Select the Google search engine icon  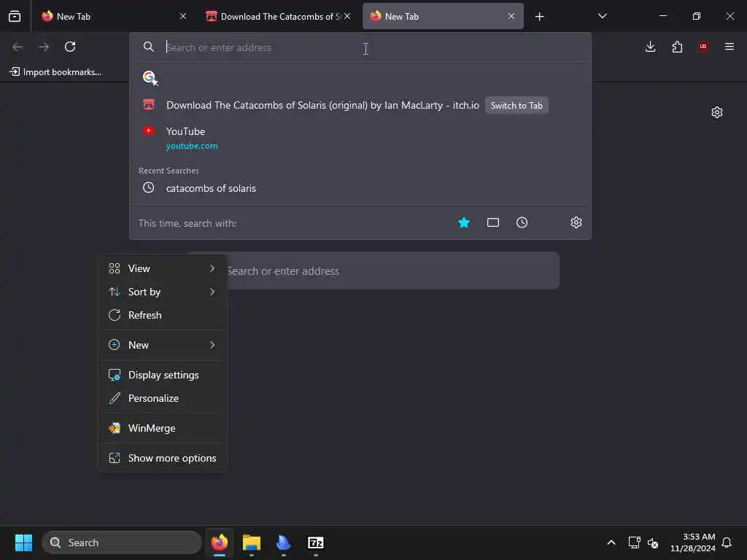pyautogui.click(x=150, y=77)
